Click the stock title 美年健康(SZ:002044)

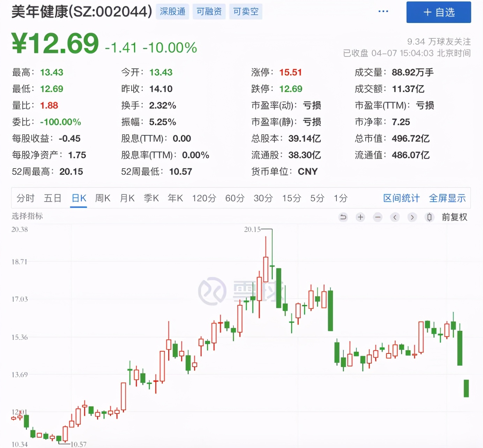pyautogui.click(x=82, y=12)
